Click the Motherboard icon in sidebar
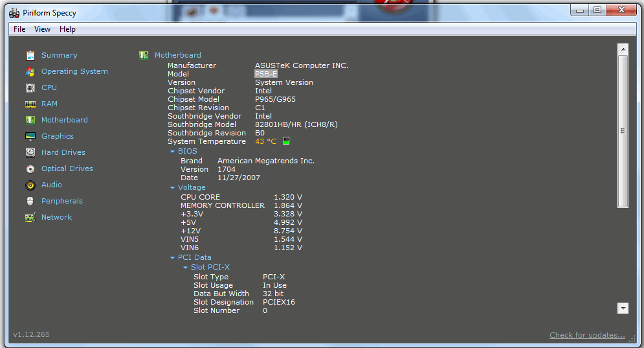644x348 pixels. (30, 120)
